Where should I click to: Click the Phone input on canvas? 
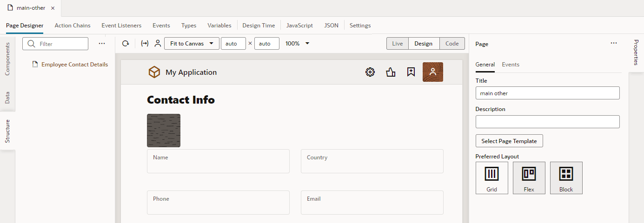pyautogui.click(x=218, y=203)
